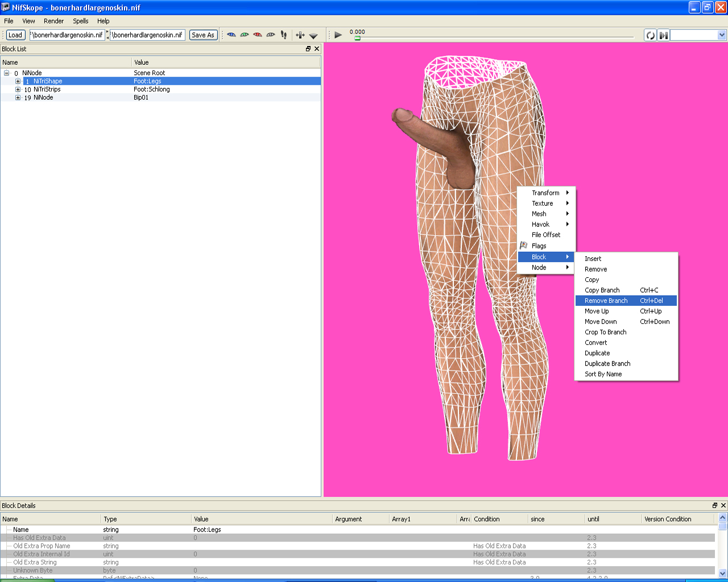Collapse the root NiNode Scene Root
Viewport: 728px width, 582px height.
pyautogui.click(x=7, y=73)
